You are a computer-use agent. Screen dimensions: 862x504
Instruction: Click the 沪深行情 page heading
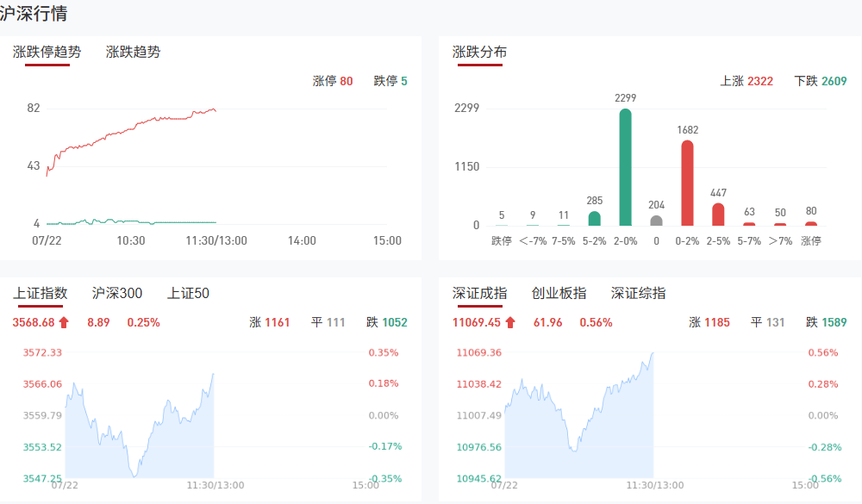coord(34,13)
